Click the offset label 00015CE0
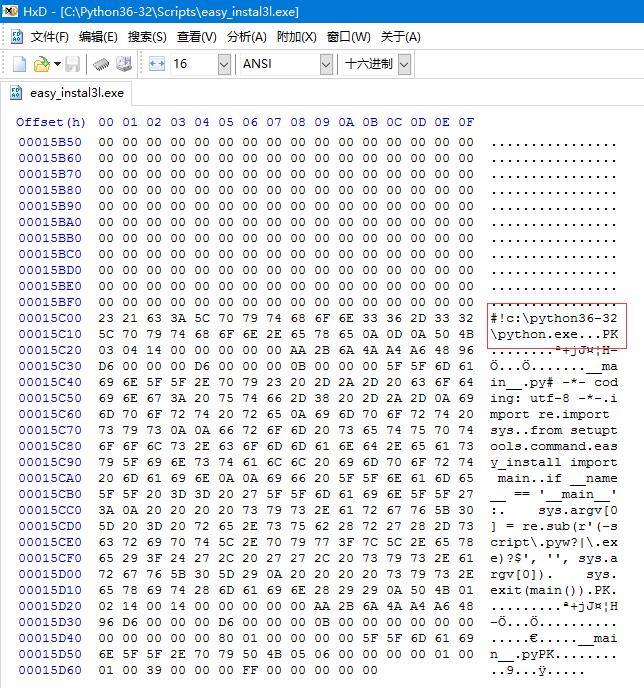 (50, 542)
